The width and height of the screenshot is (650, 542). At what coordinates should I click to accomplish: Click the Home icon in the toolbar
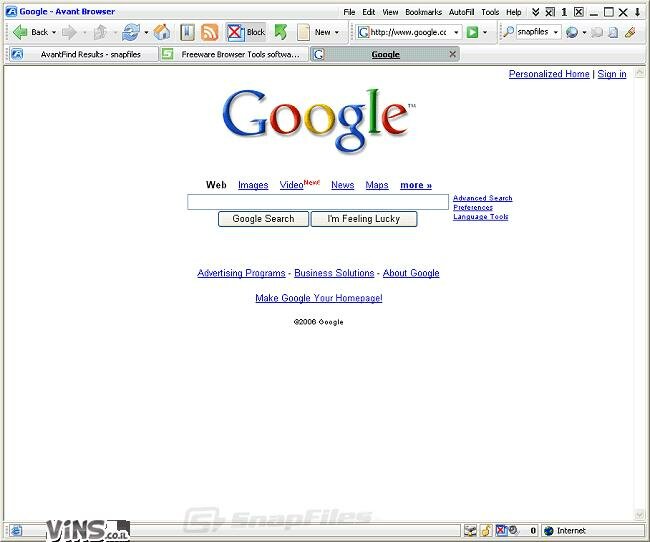point(162,32)
